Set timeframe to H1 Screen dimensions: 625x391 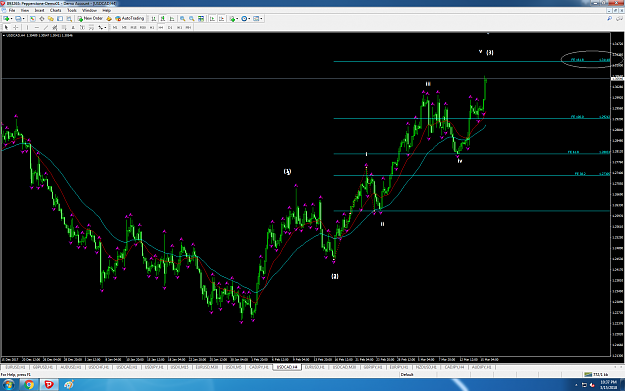pos(152,28)
